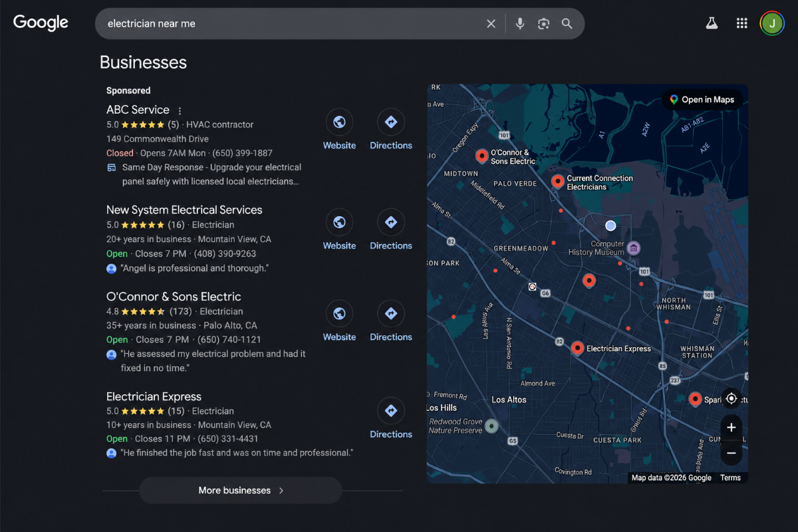The image size is (798, 532).
Task: Get directions to O'Connor & Sons Electric
Action: click(391, 322)
